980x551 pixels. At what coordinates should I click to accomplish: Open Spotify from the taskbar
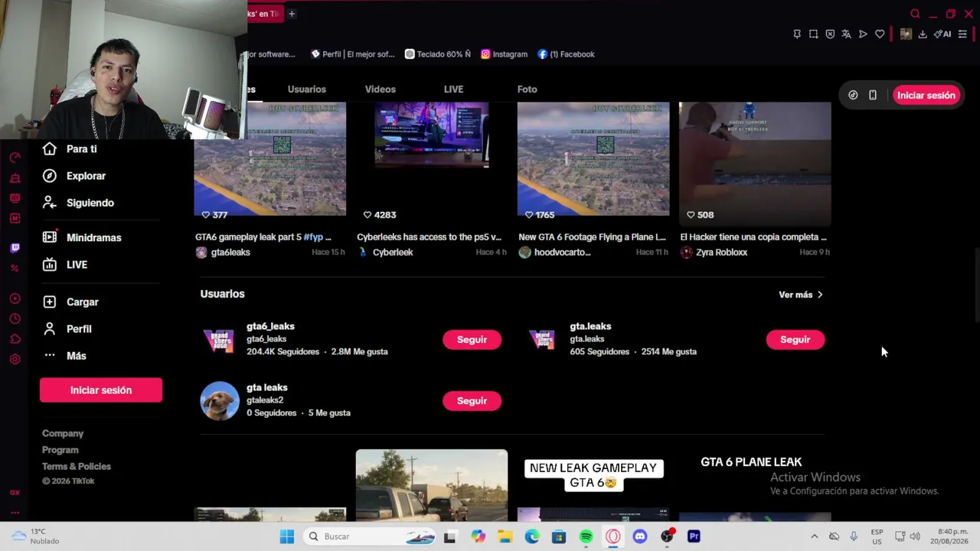point(586,536)
